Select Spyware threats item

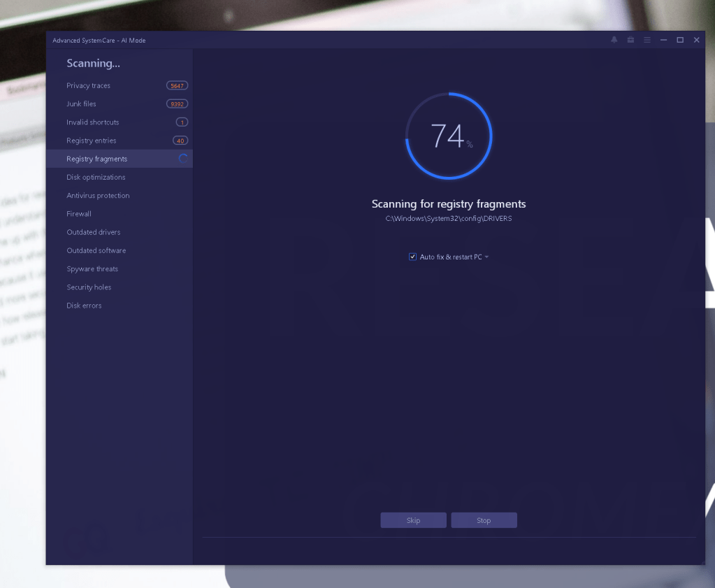point(120,268)
